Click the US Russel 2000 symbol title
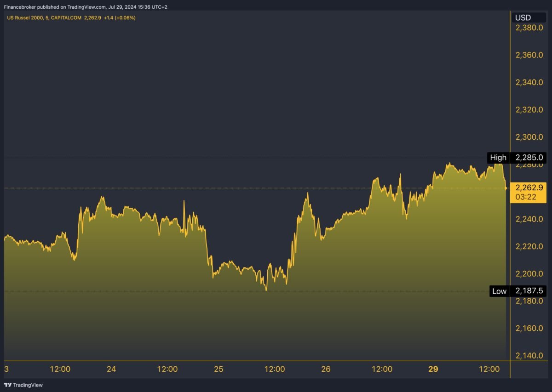552x392 pixels. (x=25, y=18)
